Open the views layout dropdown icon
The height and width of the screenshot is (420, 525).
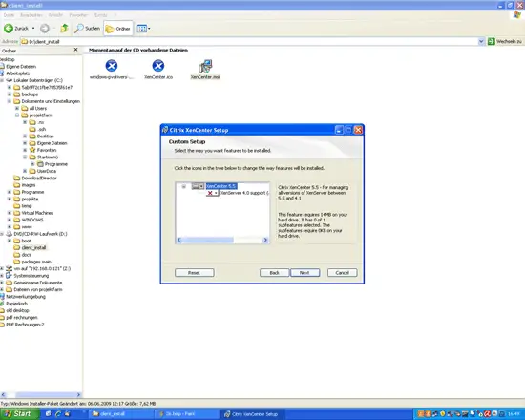pos(143,29)
